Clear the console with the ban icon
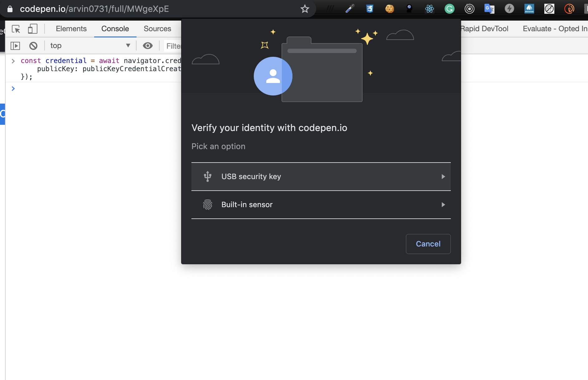The image size is (588, 380). click(x=33, y=46)
